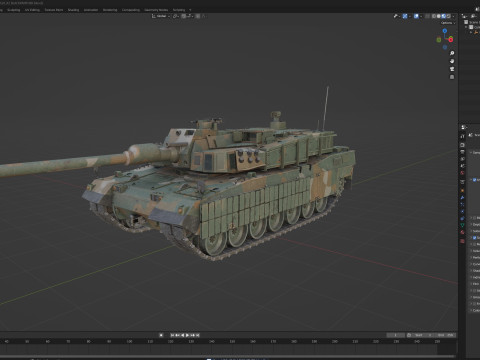
Task: Open the overlays settings dropdown arrow
Action: point(421,16)
